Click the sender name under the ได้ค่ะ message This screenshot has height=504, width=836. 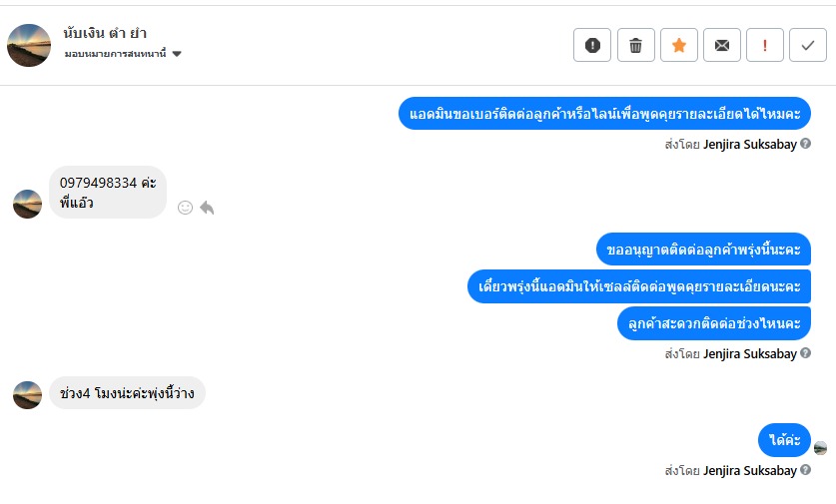[x=749, y=470]
